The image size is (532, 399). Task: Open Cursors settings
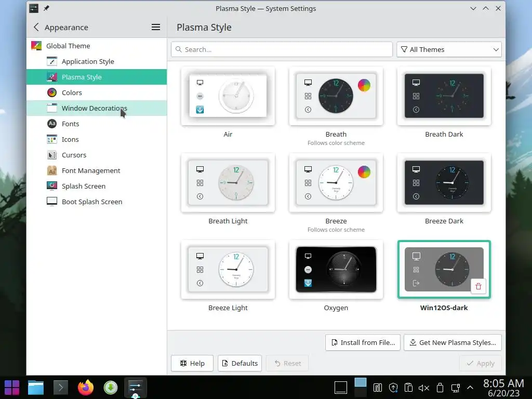coord(96,155)
